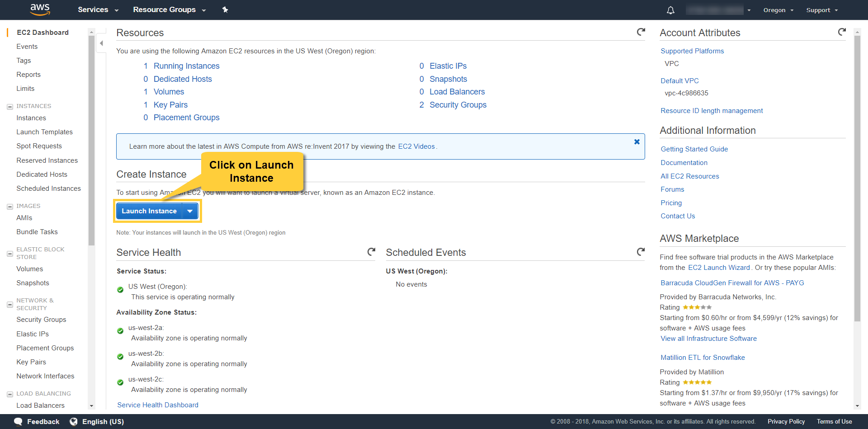Collapse the NETWORK & SECURITY section

[9, 305]
